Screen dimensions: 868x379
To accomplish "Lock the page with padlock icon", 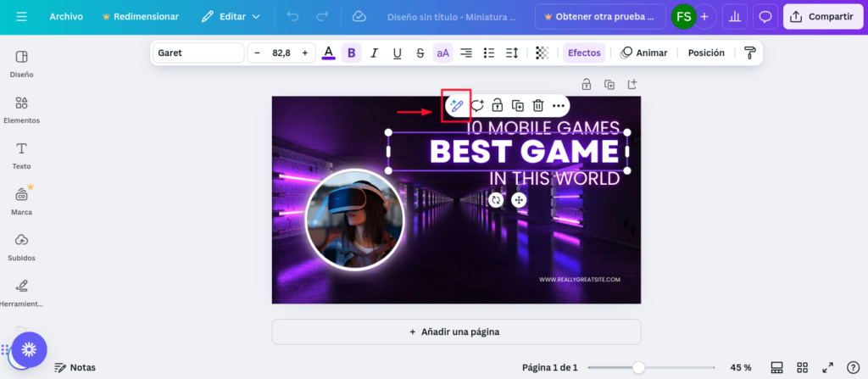I will pyautogui.click(x=587, y=85).
